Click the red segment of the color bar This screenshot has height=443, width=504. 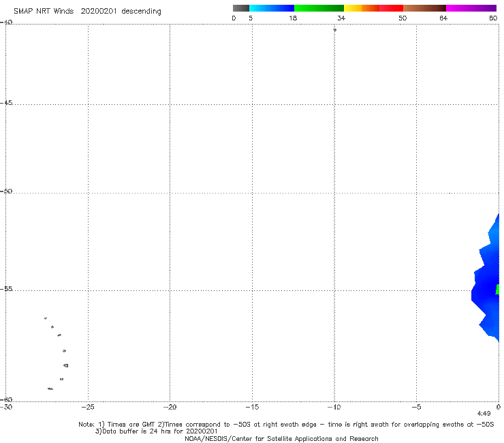391,8
